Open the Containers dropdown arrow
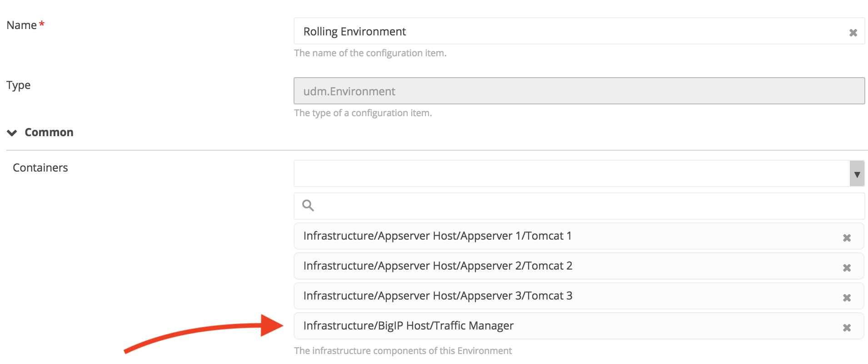The width and height of the screenshot is (868, 364). tap(857, 174)
